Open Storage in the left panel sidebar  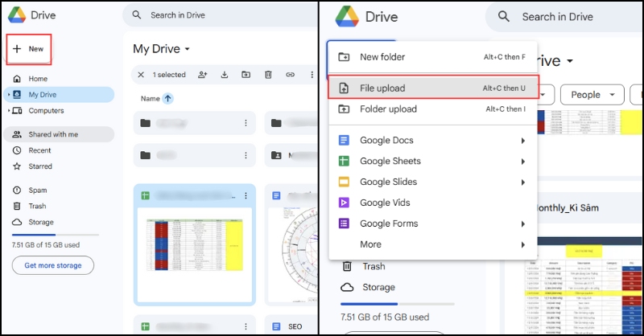(41, 223)
